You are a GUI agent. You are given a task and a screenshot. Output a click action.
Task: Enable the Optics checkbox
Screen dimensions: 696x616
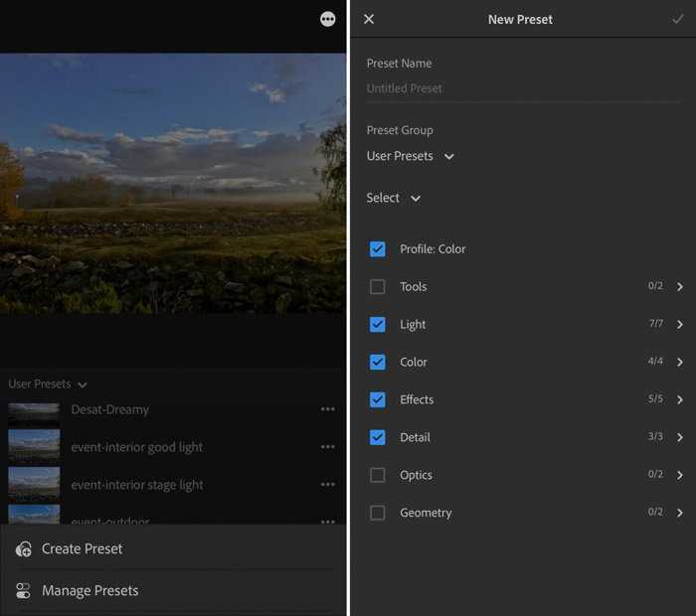point(377,475)
